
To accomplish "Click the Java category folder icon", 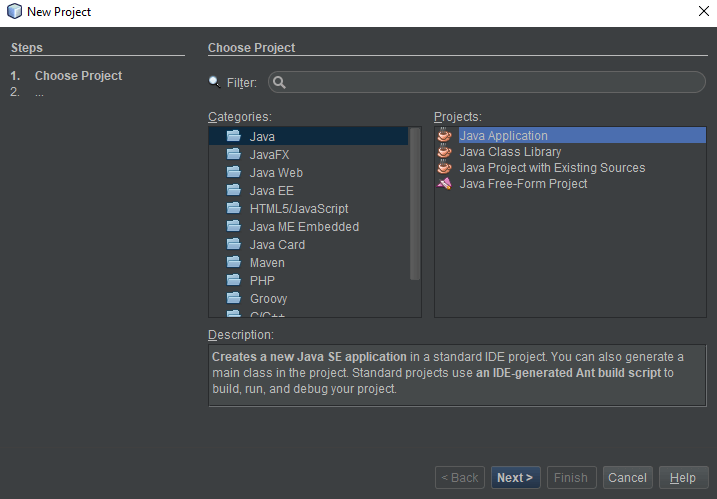I will (234, 136).
